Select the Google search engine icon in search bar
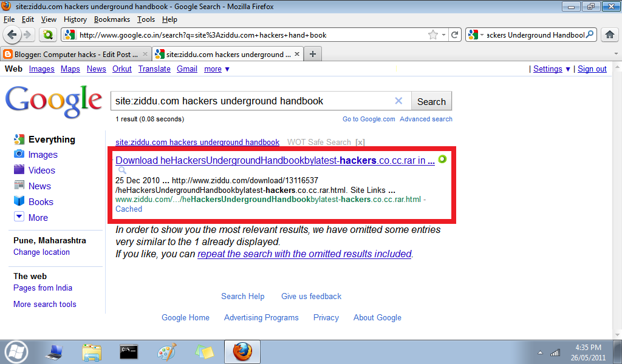Screen dimensions: 622x364 [473, 35]
